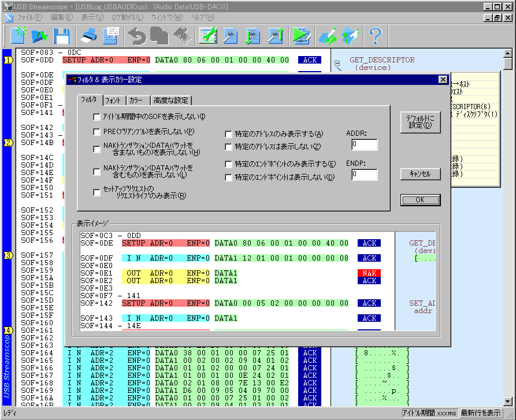Toggle 'アイドル期間中のSOFを表示しない' checkbox
Viewport: 516px width, 420px height.
pyautogui.click(x=96, y=117)
